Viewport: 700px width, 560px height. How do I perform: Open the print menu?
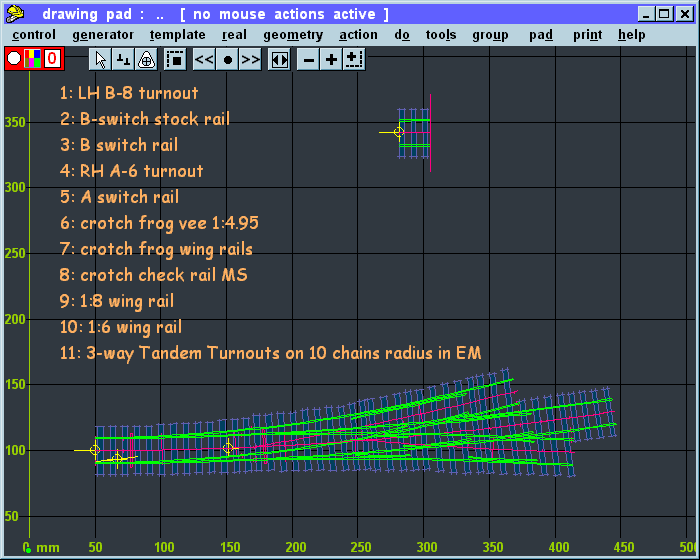pyautogui.click(x=588, y=35)
